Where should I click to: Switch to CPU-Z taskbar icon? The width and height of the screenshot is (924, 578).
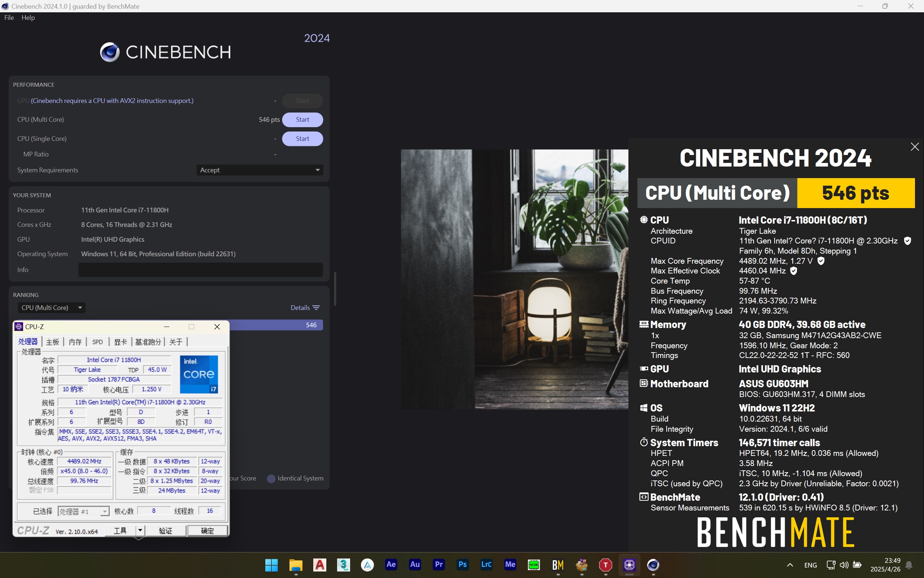pos(629,565)
